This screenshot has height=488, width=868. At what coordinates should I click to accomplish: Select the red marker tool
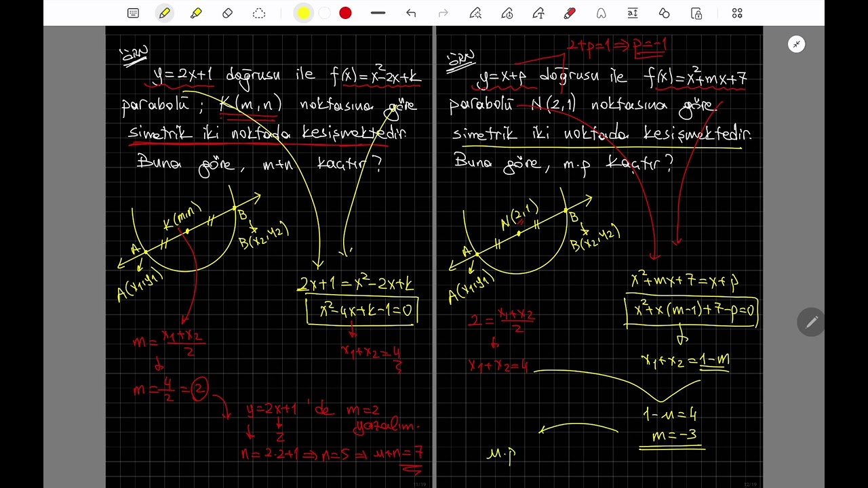(x=570, y=13)
